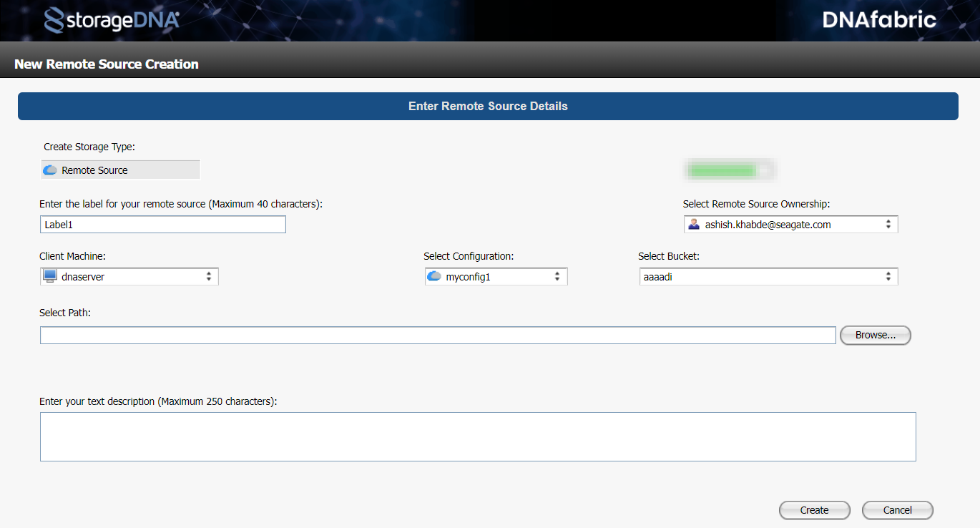
Task: Click the DNAfabric logo at top right
Action: [x=879, y=20]
